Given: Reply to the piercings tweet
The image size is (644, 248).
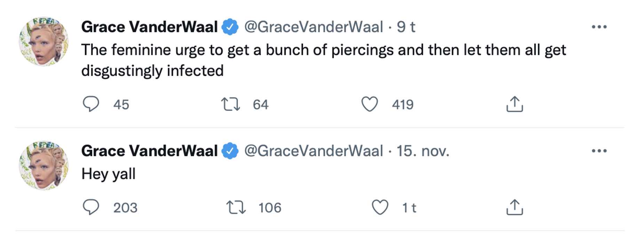Looking at the screenshot, I should coord(91,104).
